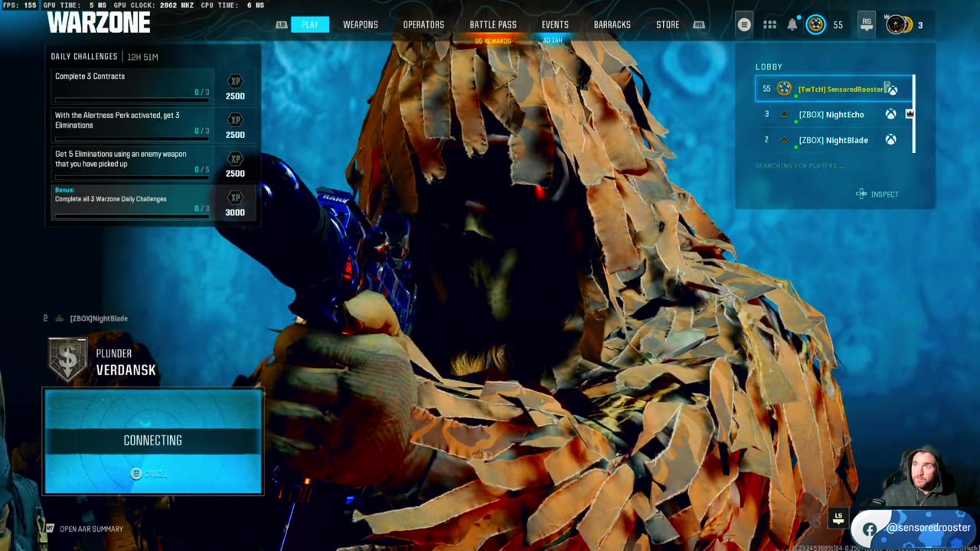Click Xbox platform icon next to NightEcho
Screen dimensions: 980x551
pos(890,114)
